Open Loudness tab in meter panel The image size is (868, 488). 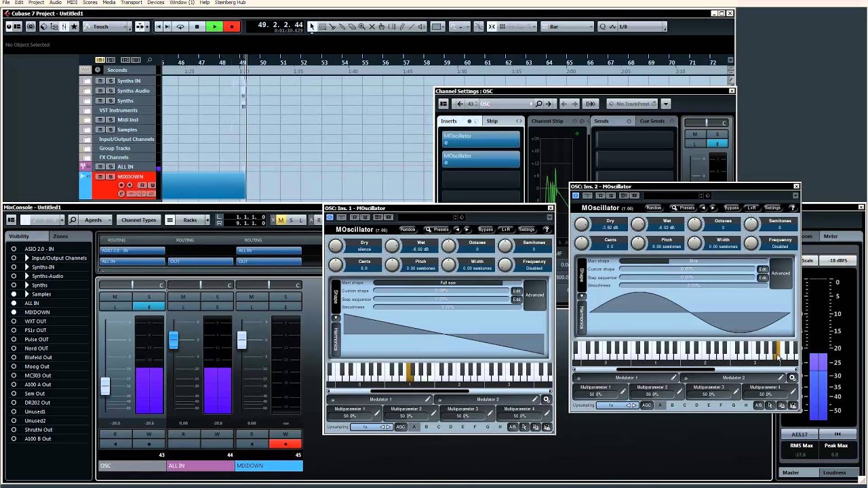click(x=835, y=472)
